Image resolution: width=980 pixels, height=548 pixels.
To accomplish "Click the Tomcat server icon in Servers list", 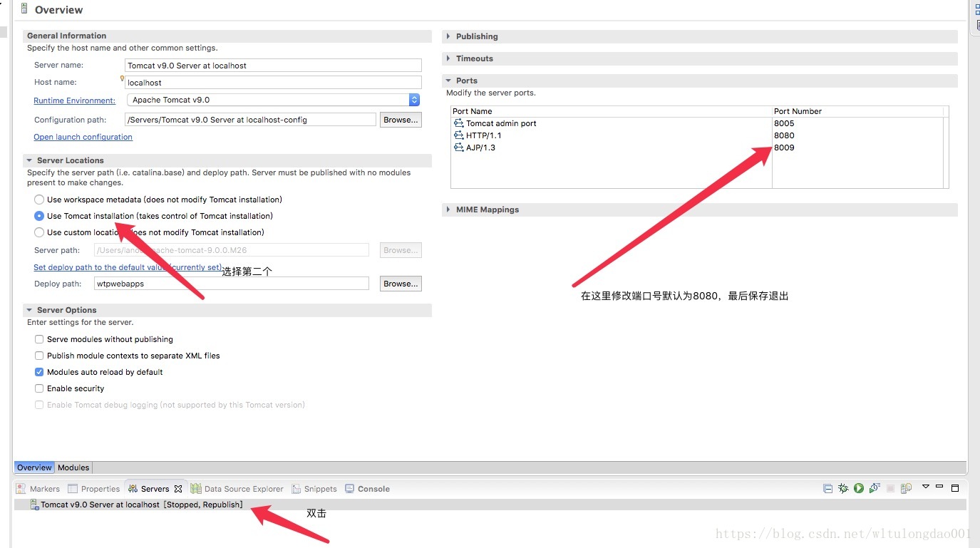I will point(34,505).
